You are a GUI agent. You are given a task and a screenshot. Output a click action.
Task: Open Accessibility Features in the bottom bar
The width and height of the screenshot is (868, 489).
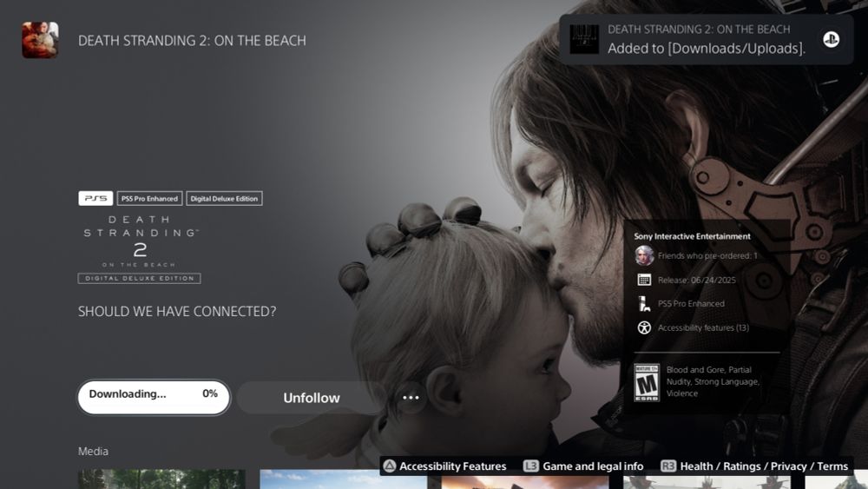point(452,466)
